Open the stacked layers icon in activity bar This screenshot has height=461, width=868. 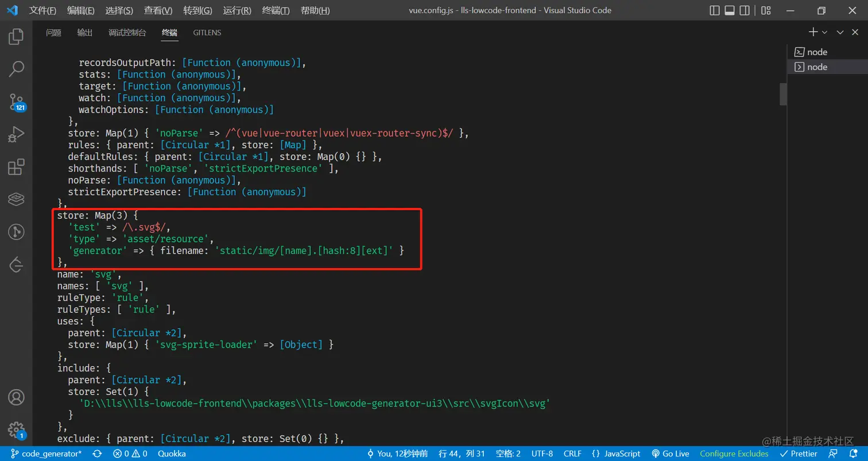(16, 199)
